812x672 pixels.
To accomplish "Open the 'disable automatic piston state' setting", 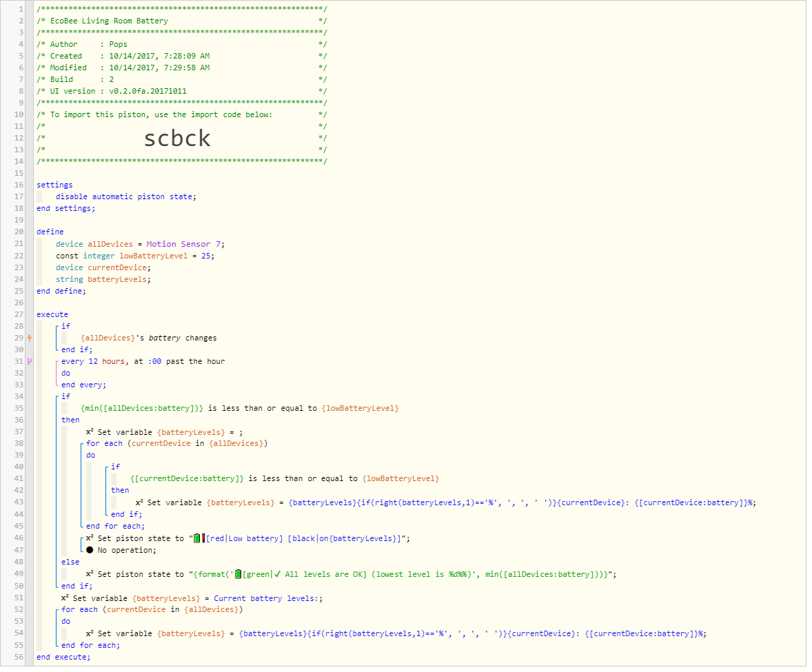I will coord(125,196).
